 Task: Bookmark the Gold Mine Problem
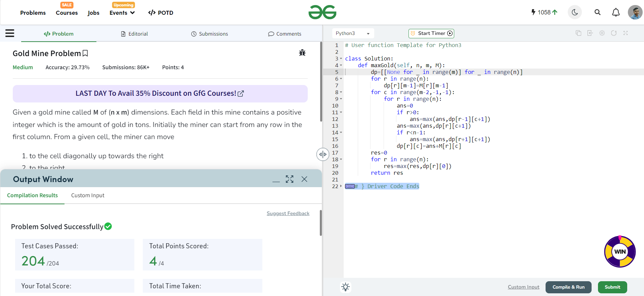85,53
